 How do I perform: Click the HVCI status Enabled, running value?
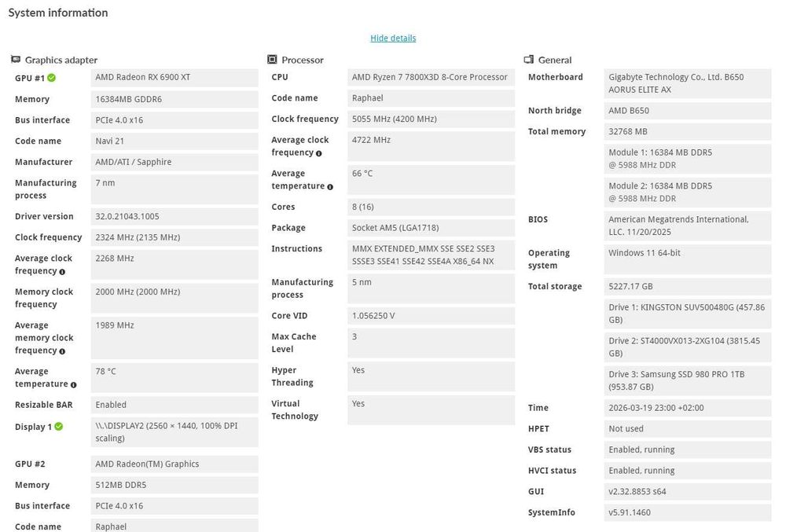click(x=688, y=471)
